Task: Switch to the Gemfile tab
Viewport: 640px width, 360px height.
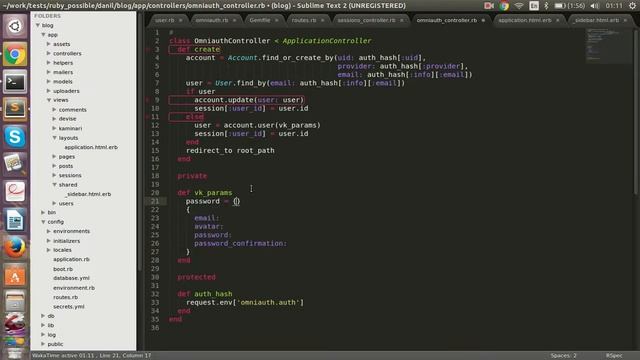Action: pos(260,20)
